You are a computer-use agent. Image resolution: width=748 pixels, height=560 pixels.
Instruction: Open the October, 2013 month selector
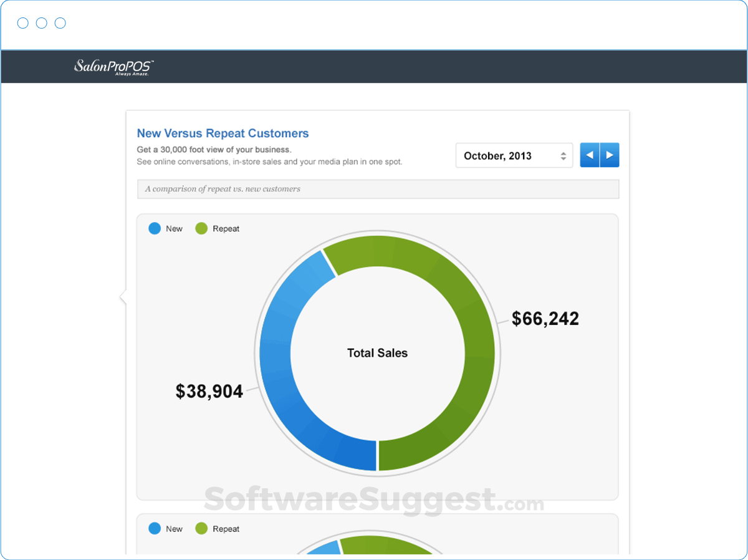(x=514, y=155)
